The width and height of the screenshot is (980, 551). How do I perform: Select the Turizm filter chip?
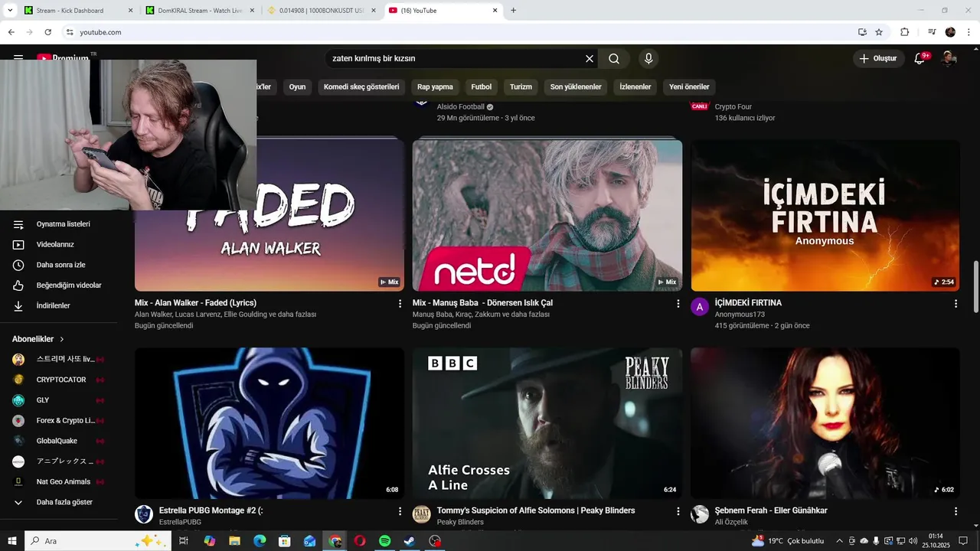[x=521, y=86]
